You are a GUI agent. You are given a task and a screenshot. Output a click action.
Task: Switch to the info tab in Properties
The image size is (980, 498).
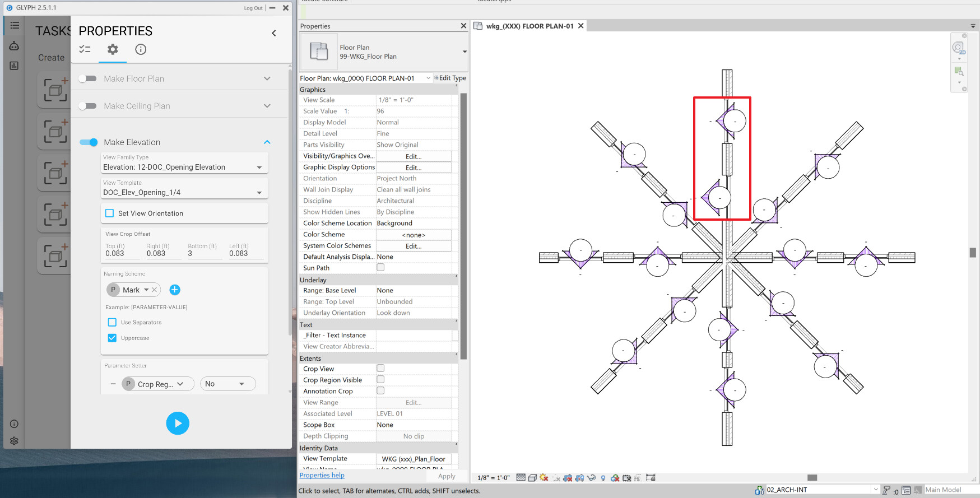(x=141, y=49)
